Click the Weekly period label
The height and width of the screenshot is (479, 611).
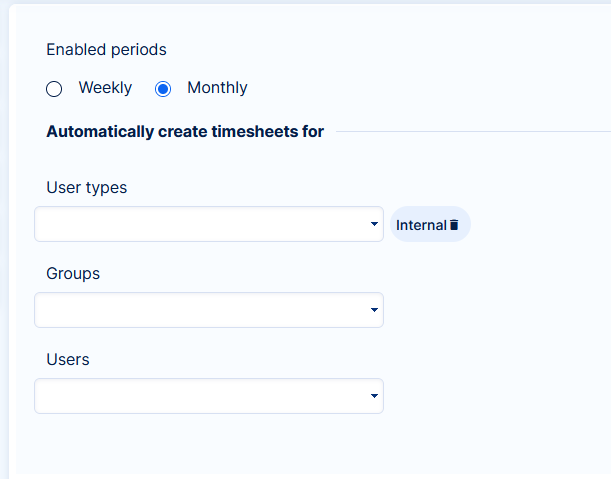(x=105, y=88)
